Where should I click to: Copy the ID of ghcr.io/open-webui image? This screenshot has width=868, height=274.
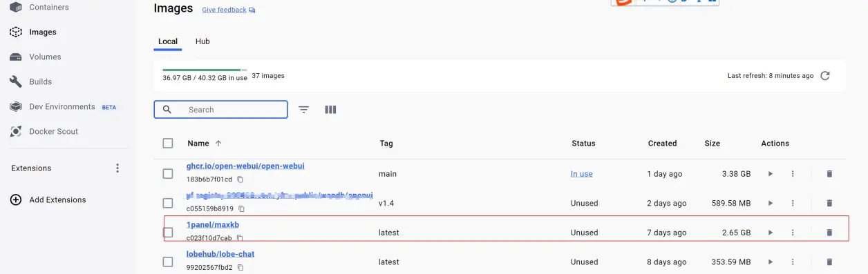point(240,179)
